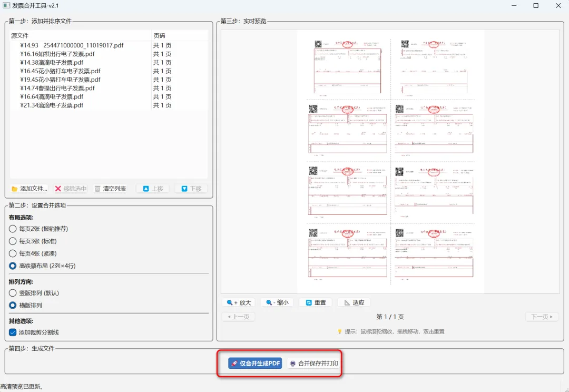Click the printer icon on 合并保存并打印
Viewport: 569px width, 392px height.
click(292, 364)
